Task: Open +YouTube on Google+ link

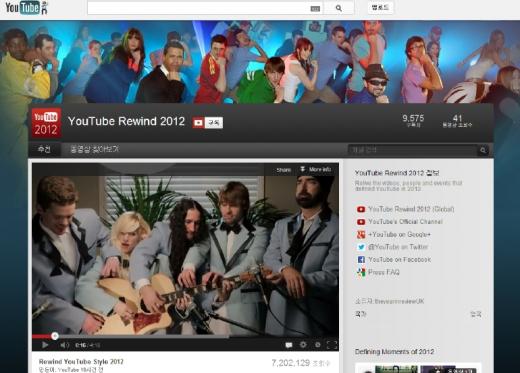Action: (x=399, y=234)
